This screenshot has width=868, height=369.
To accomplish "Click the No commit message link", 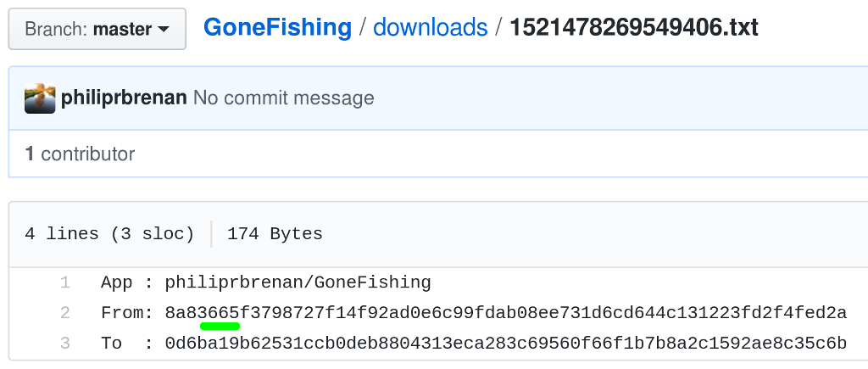I will tap(283, 98).
